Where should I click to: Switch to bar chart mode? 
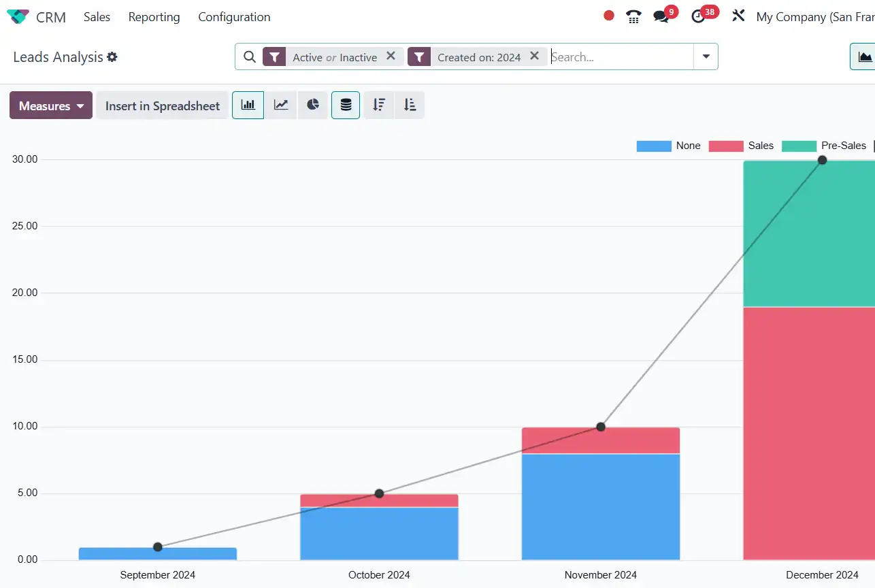point(248,105)
